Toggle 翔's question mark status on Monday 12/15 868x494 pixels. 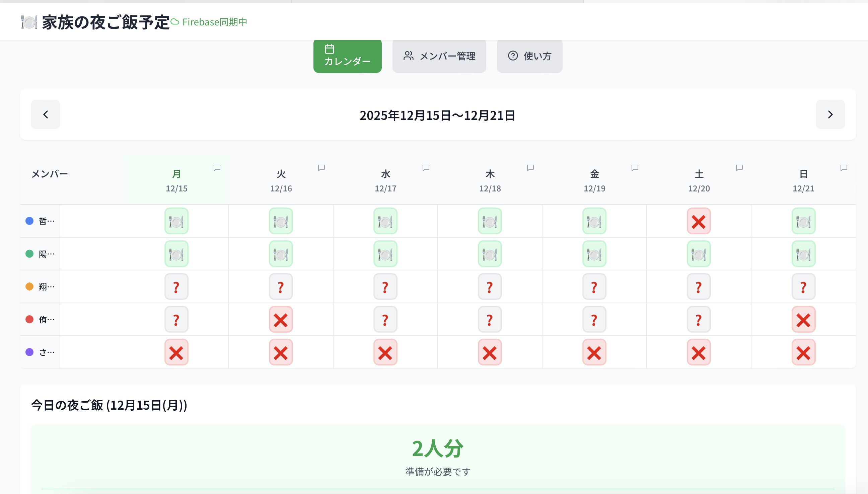point(176,287)
